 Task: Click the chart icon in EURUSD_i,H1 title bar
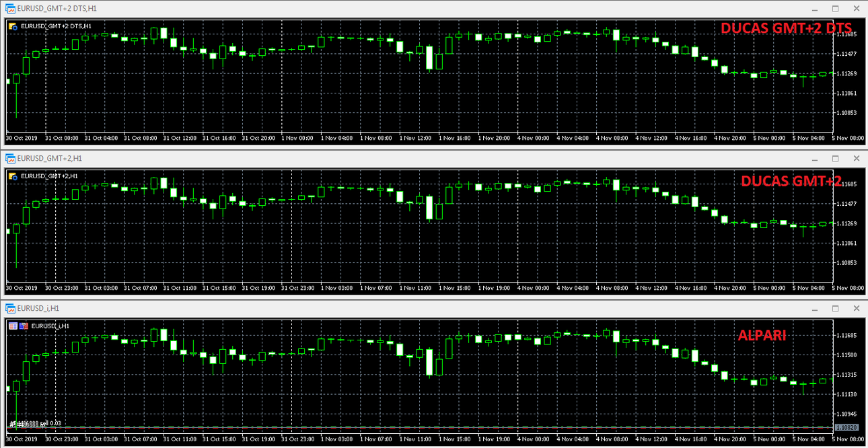(x=10, y=308)
